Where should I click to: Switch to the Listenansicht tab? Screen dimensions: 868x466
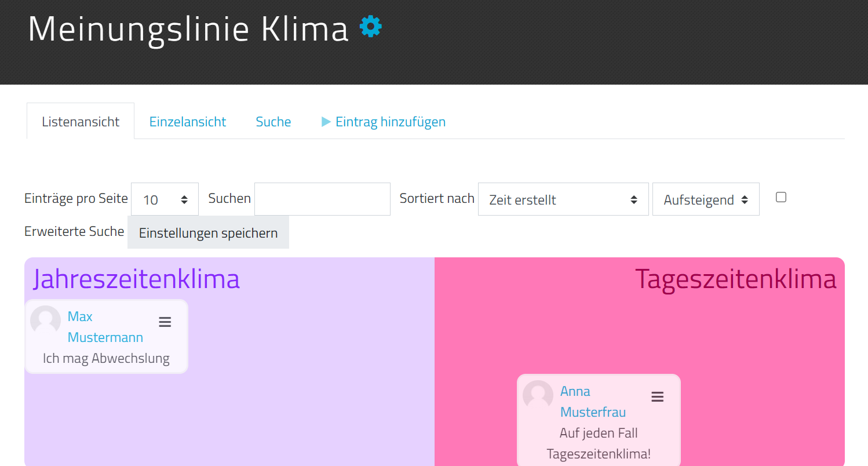[81, 122]
